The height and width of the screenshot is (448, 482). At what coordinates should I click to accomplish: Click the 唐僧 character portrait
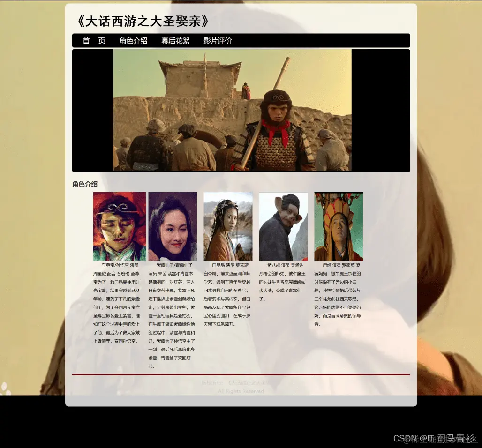click(x=339, y=226)
